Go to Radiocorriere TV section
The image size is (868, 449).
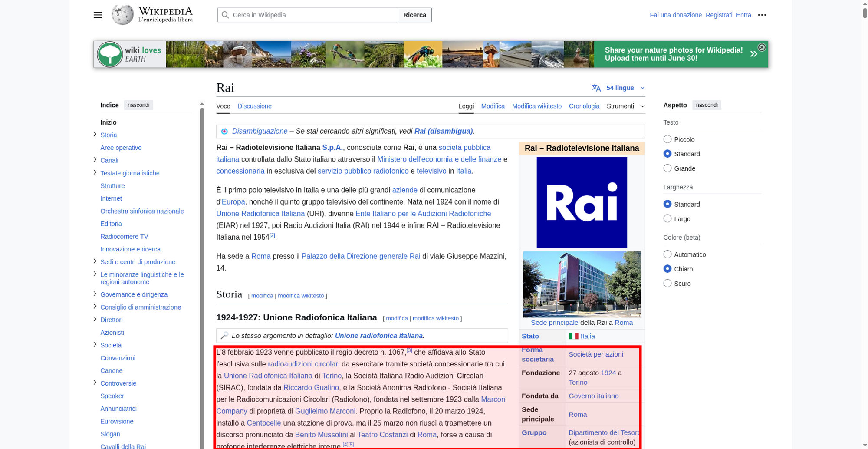point(124,236)
